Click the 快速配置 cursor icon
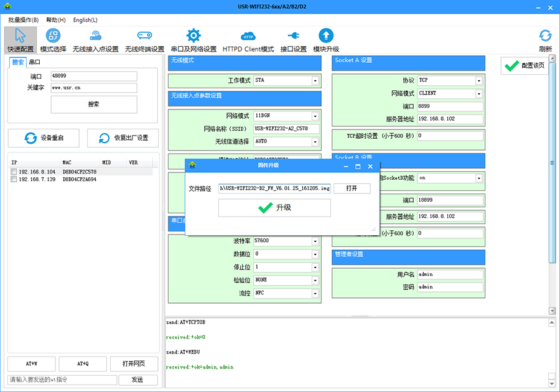The image size is (560, 392). point(21,35)
